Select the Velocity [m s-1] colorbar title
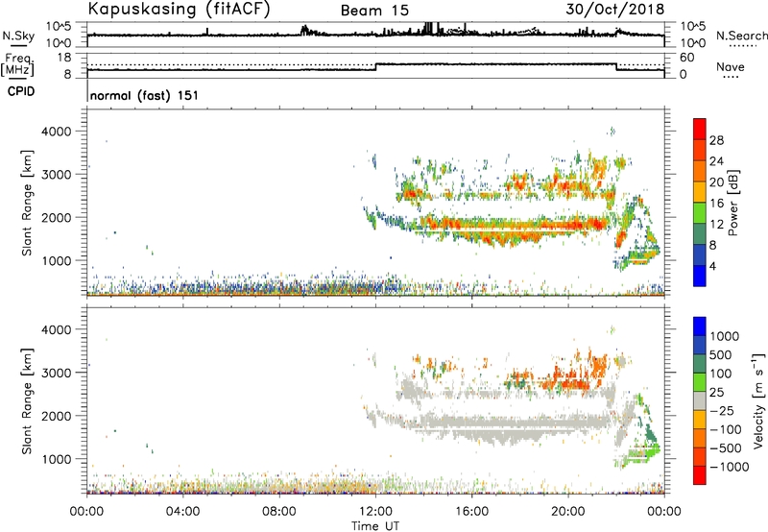Viewport: 768px width, 532px height. (x=758, y=400)
